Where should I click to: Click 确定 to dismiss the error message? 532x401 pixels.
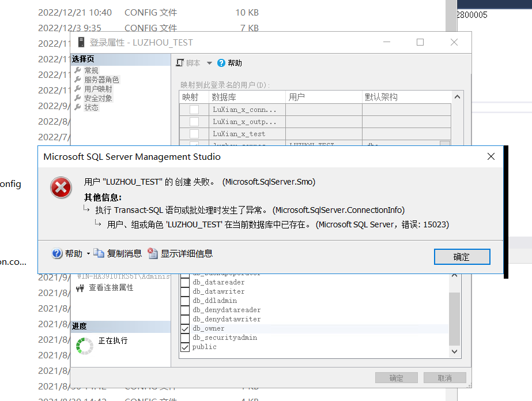click(462, 257)
